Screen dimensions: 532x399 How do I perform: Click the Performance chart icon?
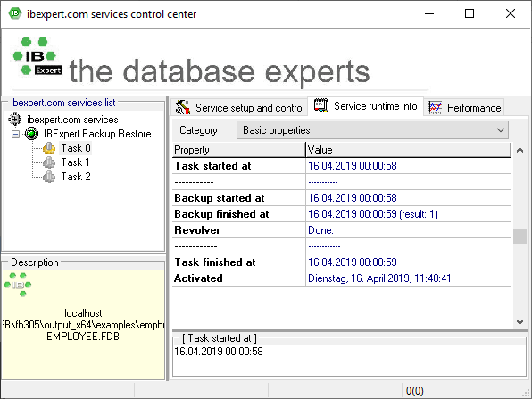(x=435, y=107)
